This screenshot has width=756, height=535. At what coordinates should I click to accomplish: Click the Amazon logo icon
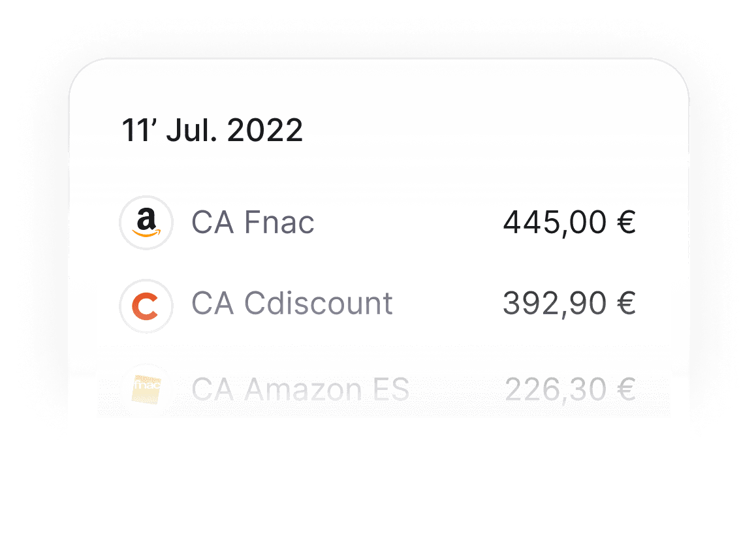click(x=146, y=222)
